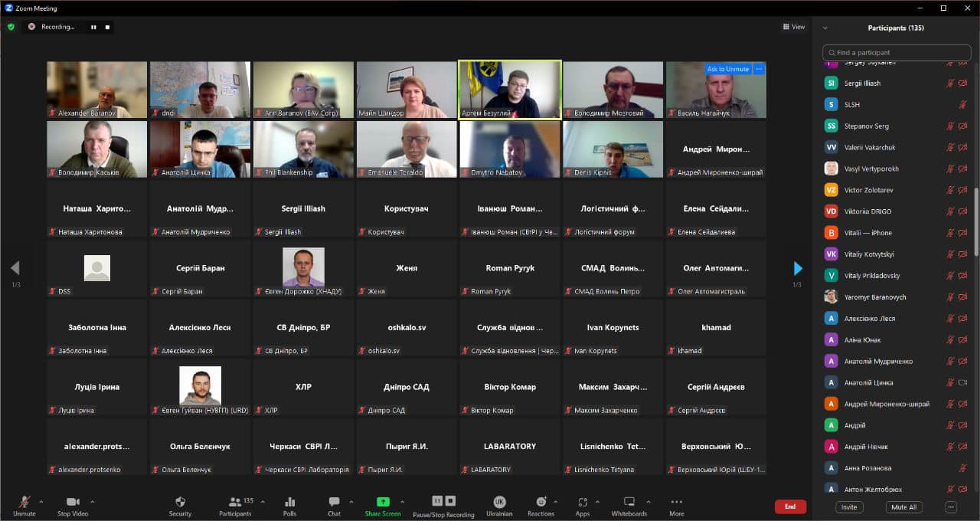Expand audio options arrow beside Unmute
Viewport: 980px width, 521px height.
41,502
